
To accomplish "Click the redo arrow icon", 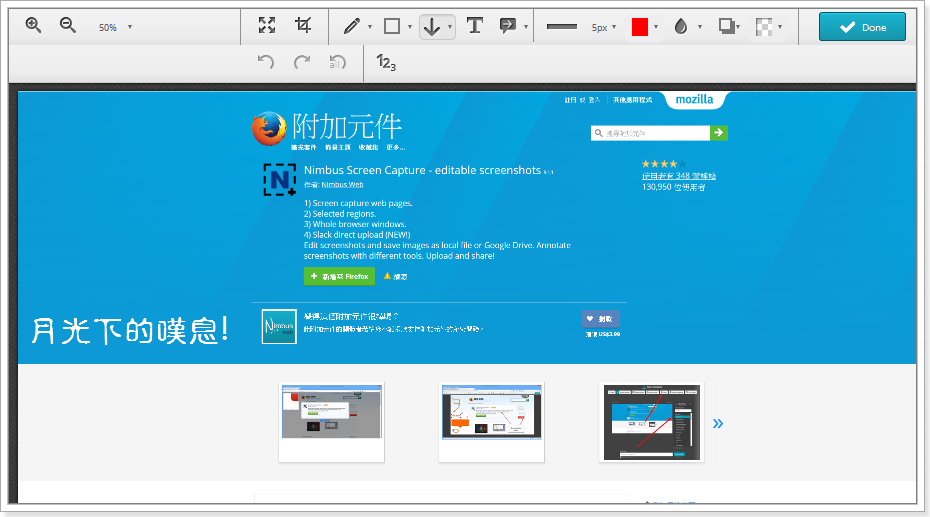I will click(302, 62).
